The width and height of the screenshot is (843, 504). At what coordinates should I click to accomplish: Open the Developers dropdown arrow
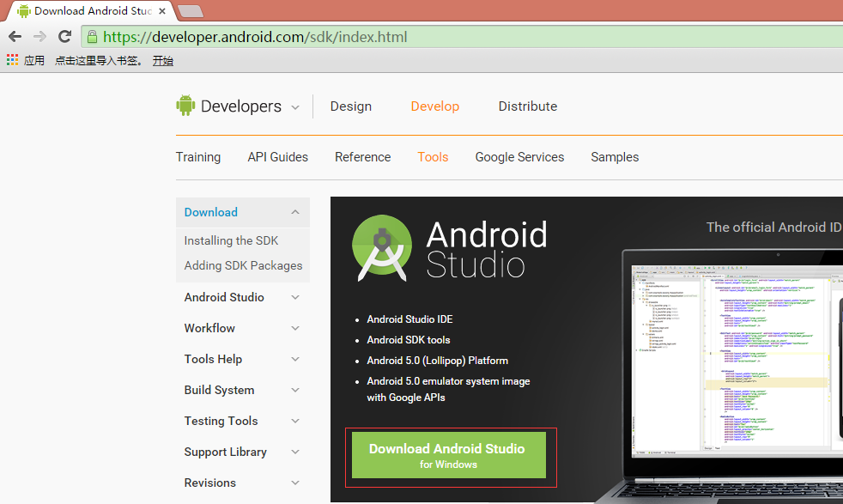click(x=295, y=107)
